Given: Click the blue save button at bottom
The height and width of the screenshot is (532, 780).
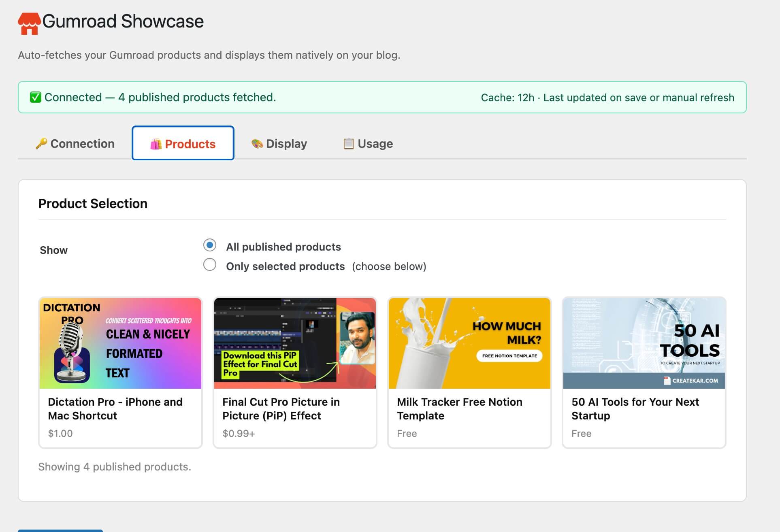Looking at the screenshot, I should click(x=60, y=530).
